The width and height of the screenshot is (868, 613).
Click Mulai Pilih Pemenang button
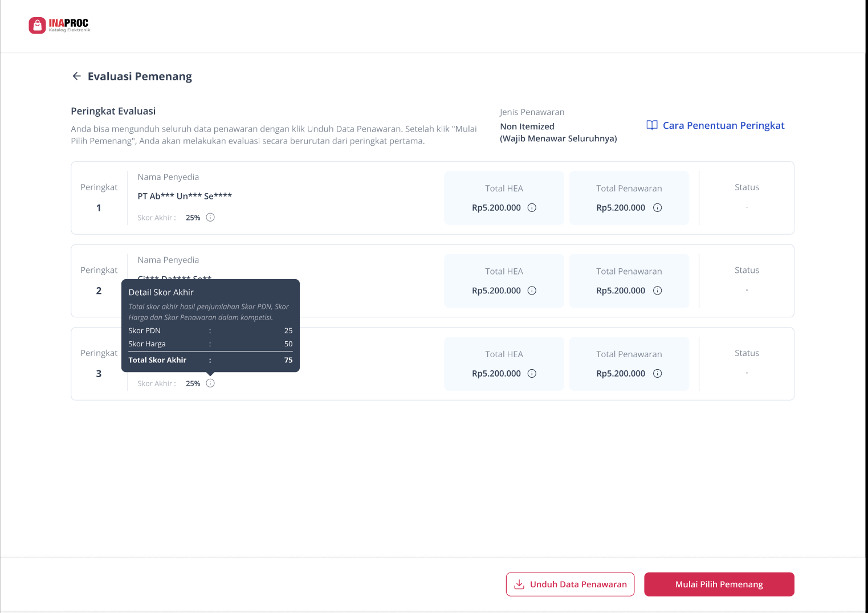point(719,585)
